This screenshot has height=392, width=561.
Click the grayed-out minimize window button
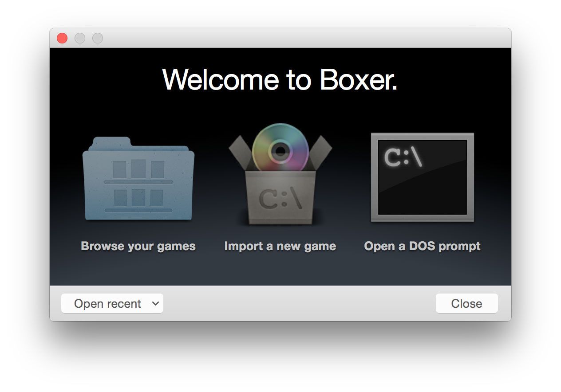click(x=80, y=39)
